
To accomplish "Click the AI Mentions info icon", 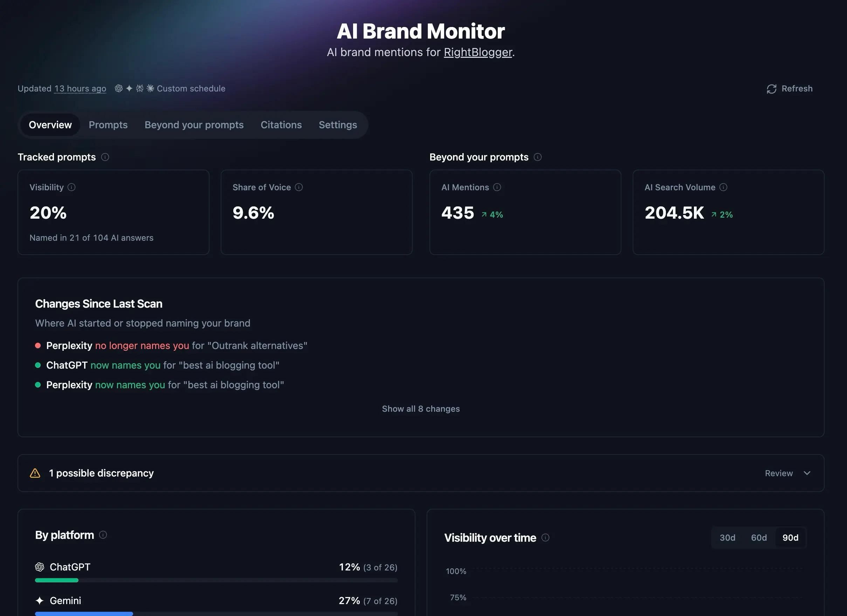I will point(497,187).
